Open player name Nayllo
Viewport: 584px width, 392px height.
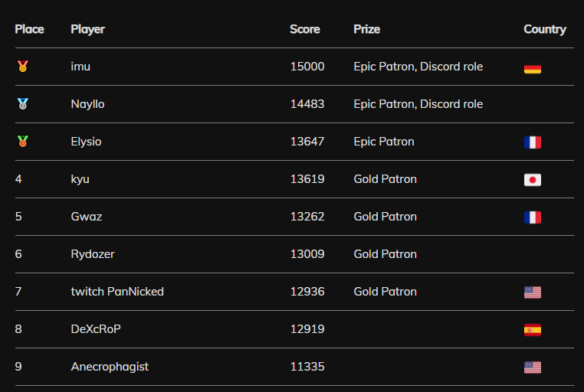(x=87, y=104)
